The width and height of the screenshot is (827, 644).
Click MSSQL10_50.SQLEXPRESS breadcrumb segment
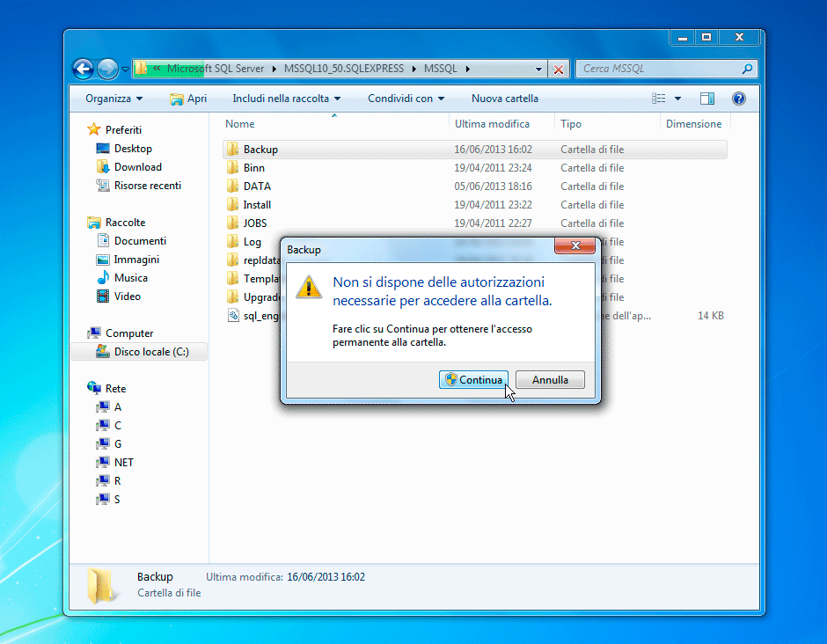(344, 69)
